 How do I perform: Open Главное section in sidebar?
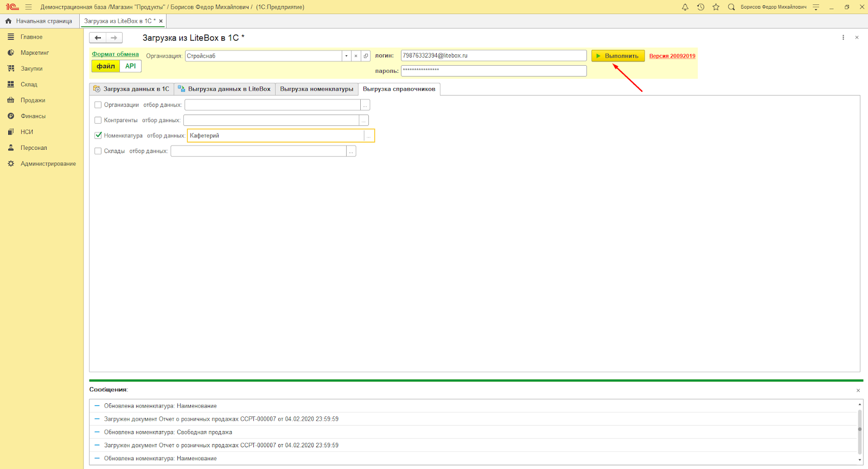coord(31,37)
